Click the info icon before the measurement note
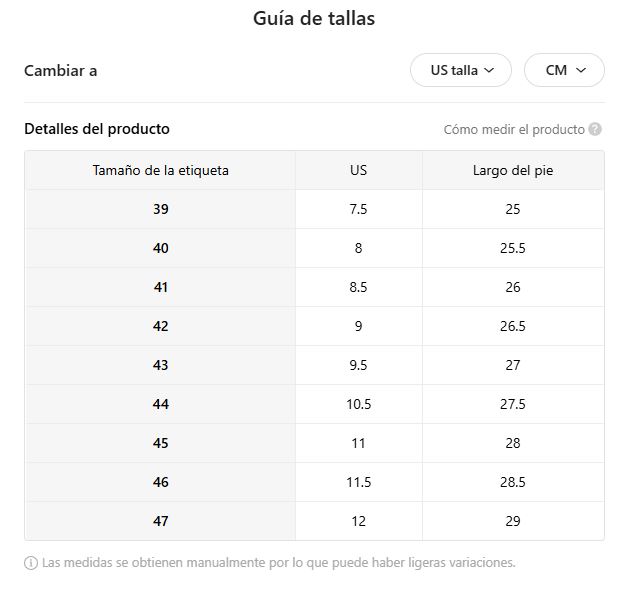This screenshot has width=639, height=603. [30, 562]
